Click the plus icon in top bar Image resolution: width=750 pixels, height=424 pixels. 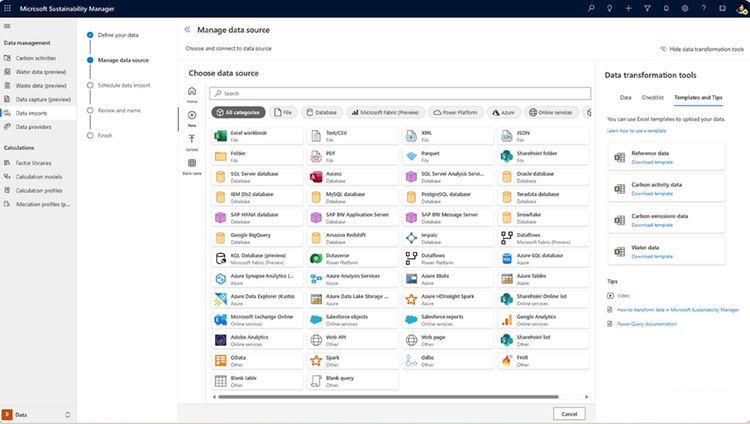point(629,8)
